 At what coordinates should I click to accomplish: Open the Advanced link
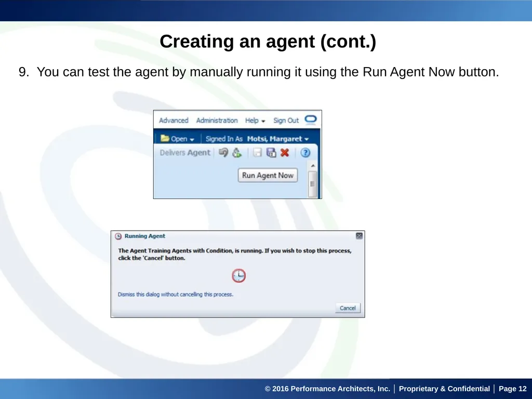click(x=174, y=121)
